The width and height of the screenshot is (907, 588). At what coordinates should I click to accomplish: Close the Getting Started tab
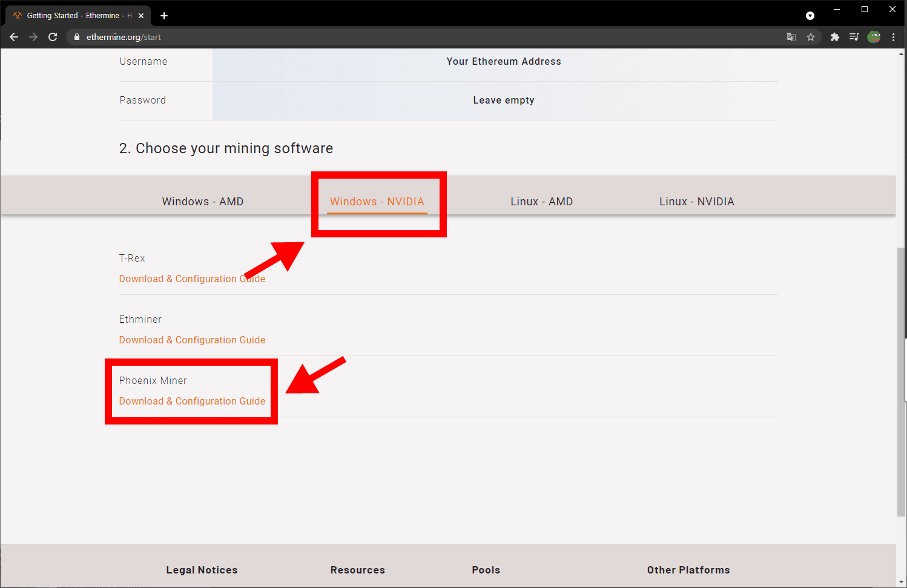141,16
